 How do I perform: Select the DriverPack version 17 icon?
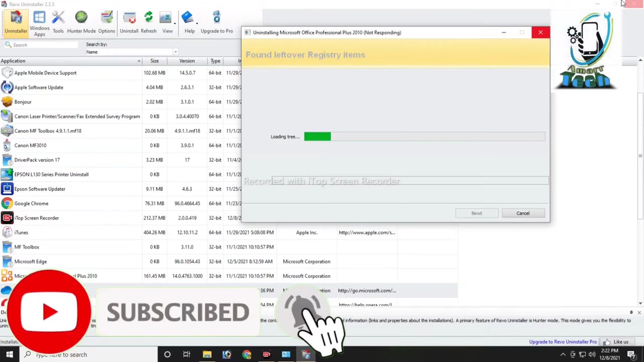7,160
